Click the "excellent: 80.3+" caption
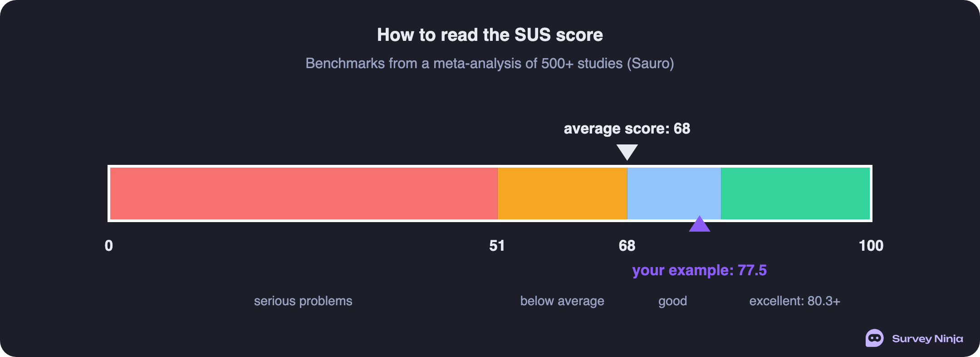 tap(795, 301)
